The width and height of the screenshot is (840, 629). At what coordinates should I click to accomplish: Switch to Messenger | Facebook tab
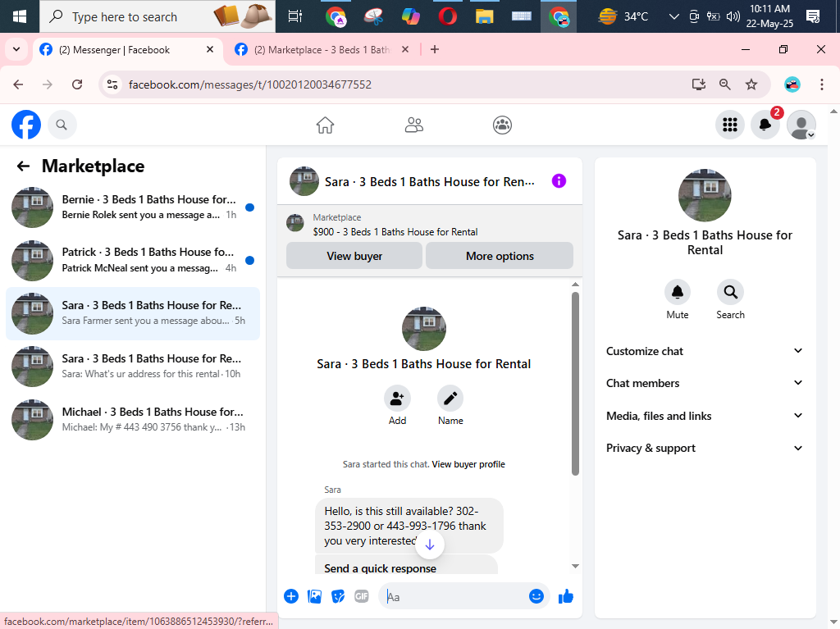coord(129,50)
